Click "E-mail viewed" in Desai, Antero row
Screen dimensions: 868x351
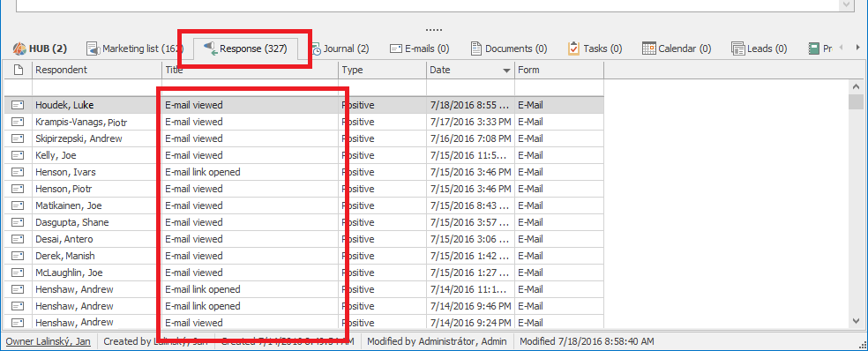click(x=194, y=239)
